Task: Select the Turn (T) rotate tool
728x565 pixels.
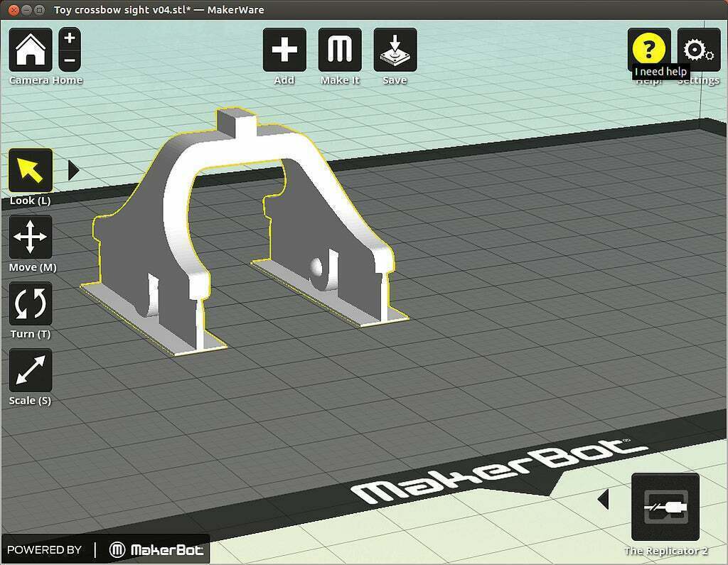Action: coord(31,303)
